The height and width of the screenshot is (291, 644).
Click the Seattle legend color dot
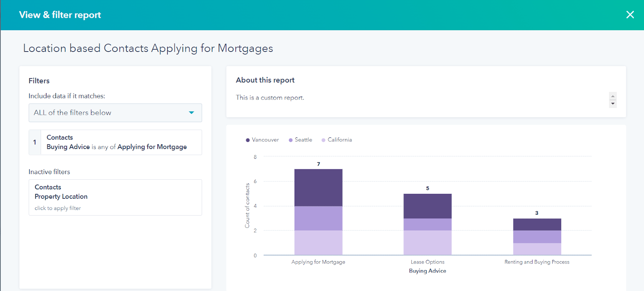tap(291, 139)
